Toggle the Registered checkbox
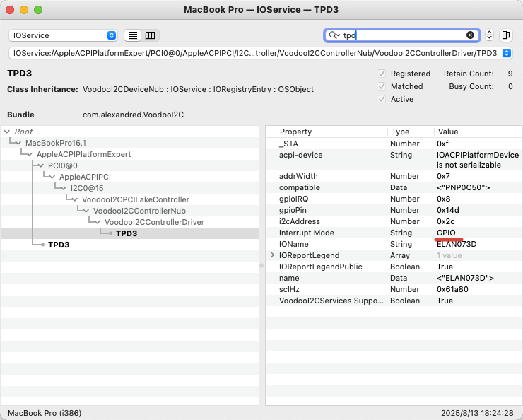 (382, 74)
